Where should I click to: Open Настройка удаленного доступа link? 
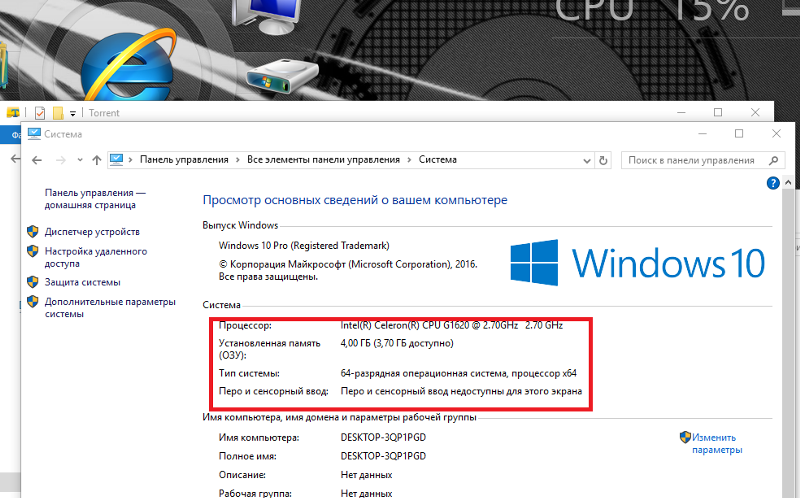[96, 257]
